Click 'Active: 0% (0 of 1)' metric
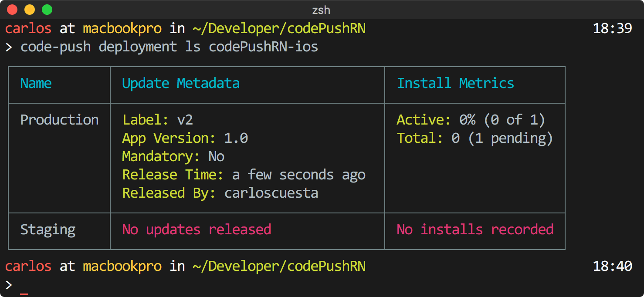This screenshot has width=644, height=297. [x=471, y=120]
